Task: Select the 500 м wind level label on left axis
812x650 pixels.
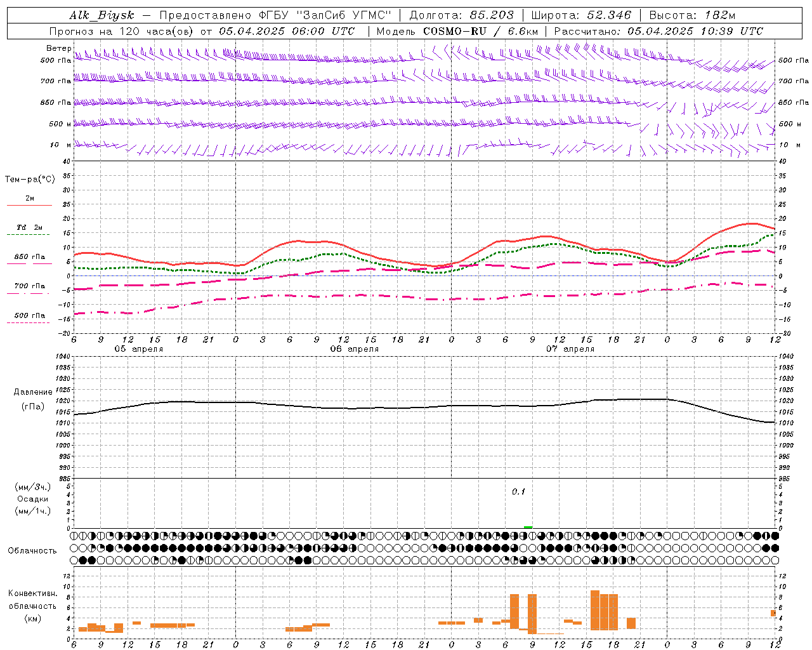Action: tap(60, 124)
